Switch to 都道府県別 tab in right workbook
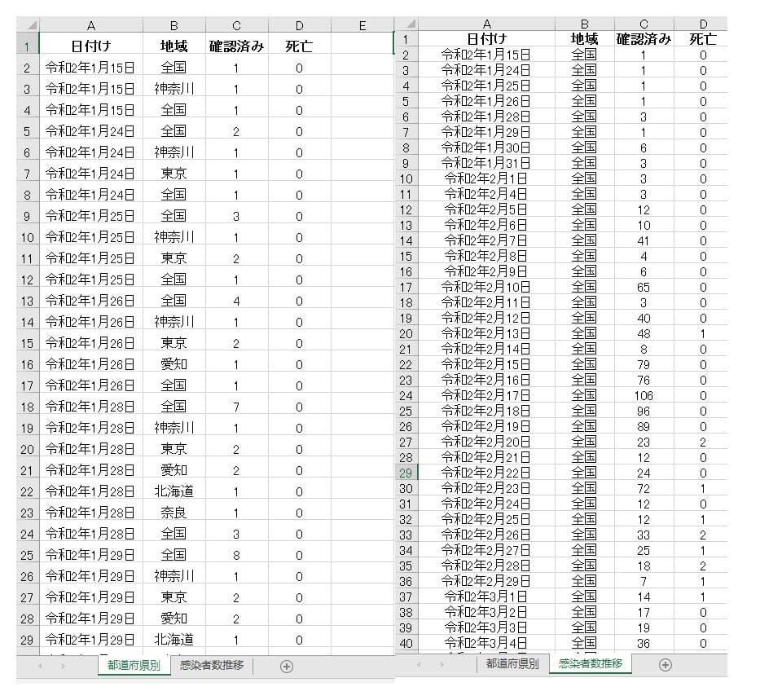The image size is (760, 700). click(512, 663)
